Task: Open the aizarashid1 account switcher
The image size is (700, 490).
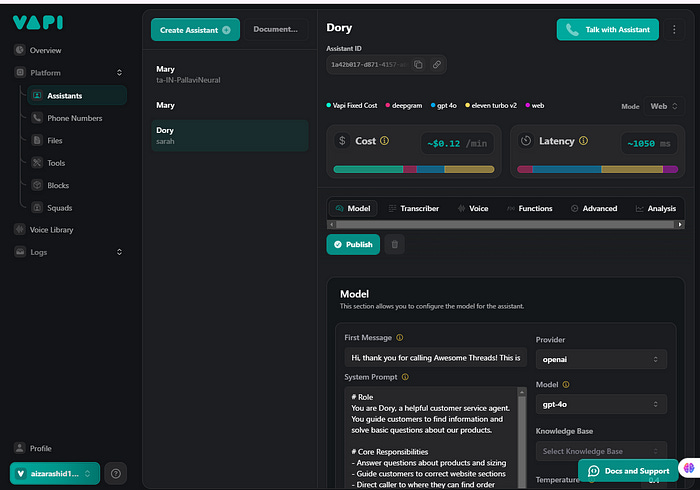Action: click(x=55, y=473)
